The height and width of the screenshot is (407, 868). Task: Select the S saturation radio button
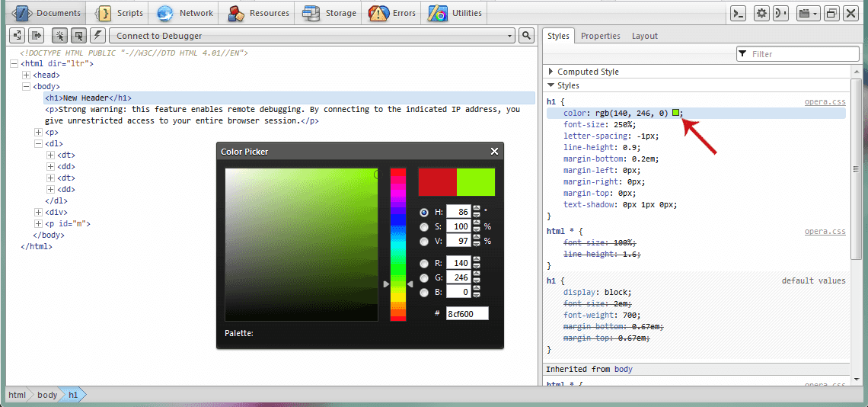pos(424,226)
